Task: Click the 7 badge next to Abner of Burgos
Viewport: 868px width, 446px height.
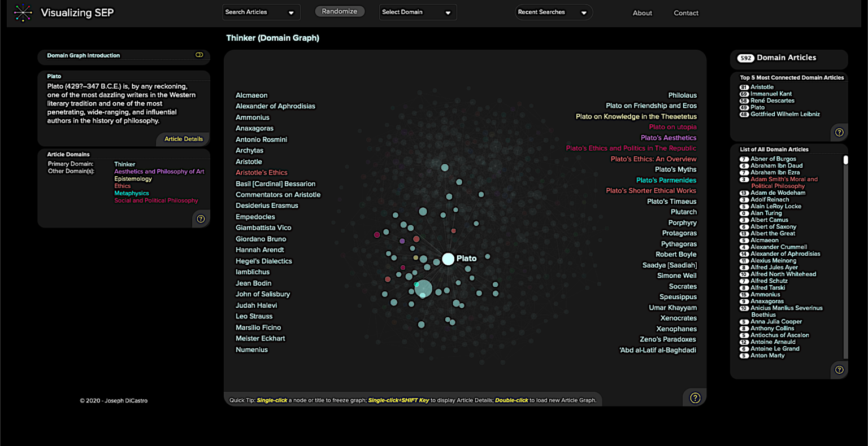Action: coord(744,159)
